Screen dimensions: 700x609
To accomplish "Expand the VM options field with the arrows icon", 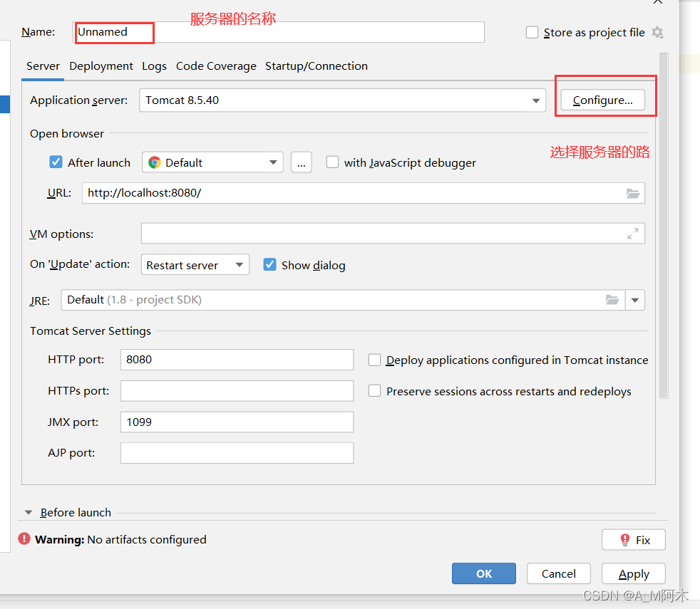I will pyautogui.click(x=632, y=234).
